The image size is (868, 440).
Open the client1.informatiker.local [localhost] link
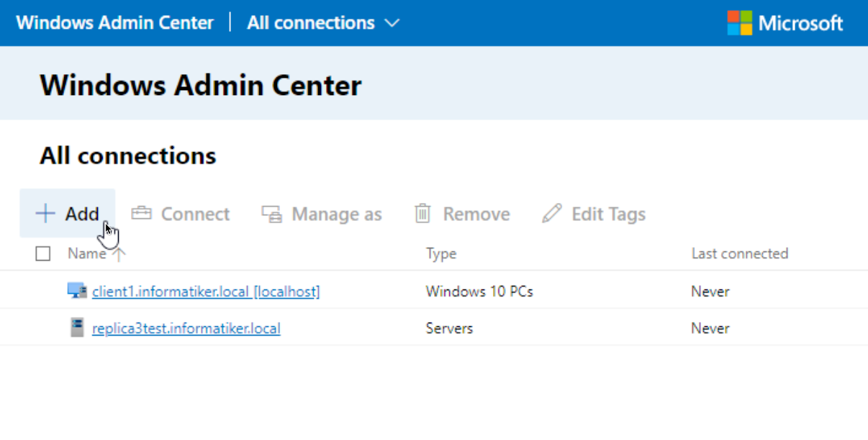[x=206, y=292]
